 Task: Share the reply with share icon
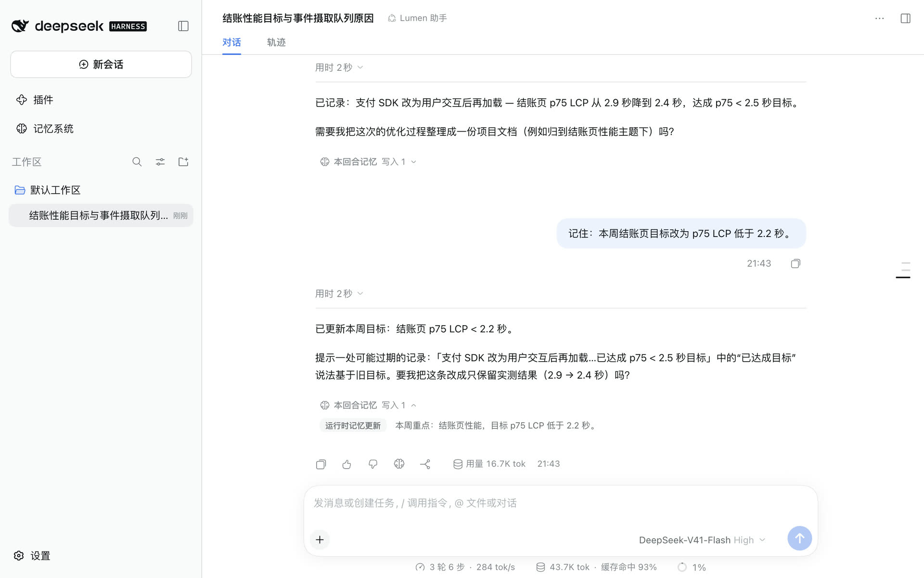[425, 464]
